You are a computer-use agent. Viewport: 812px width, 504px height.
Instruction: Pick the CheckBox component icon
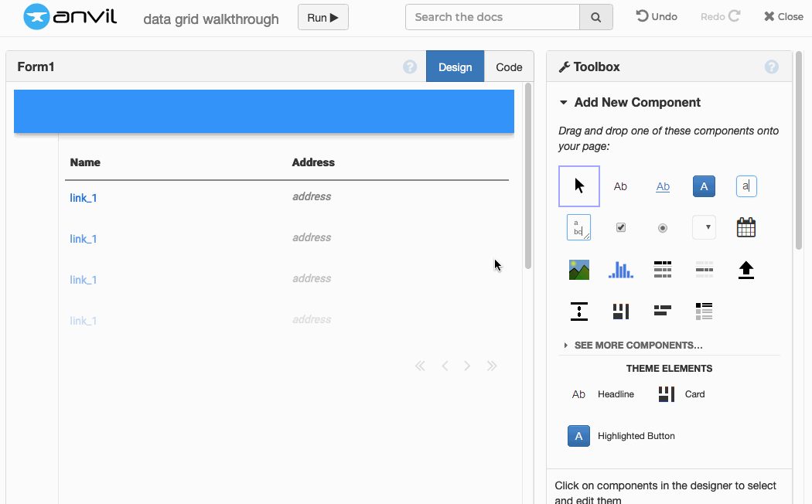coord(621,228)
